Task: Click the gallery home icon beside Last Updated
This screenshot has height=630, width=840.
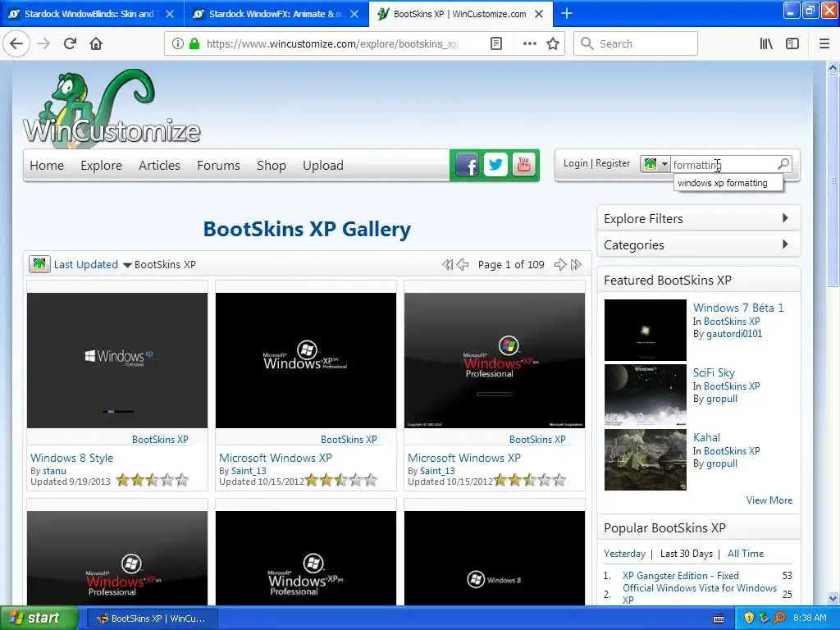Action: (x=39, y=264)
